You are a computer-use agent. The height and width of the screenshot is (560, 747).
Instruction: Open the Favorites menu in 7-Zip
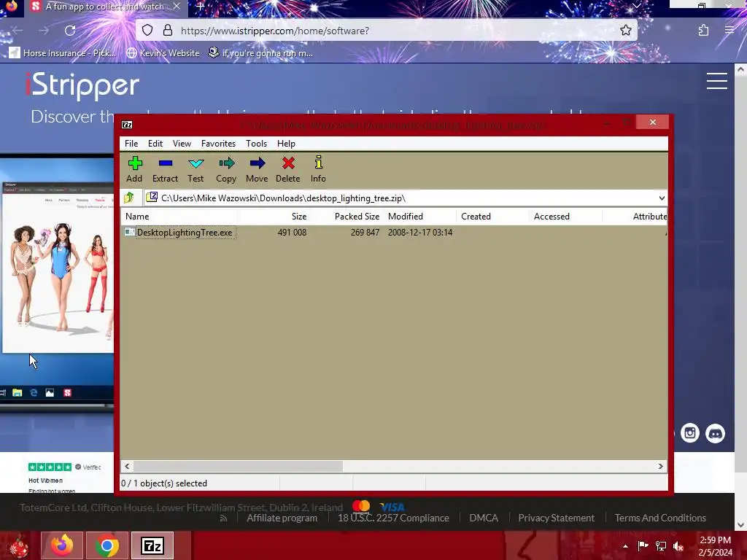pyautogui.click(x=218, y=144)
